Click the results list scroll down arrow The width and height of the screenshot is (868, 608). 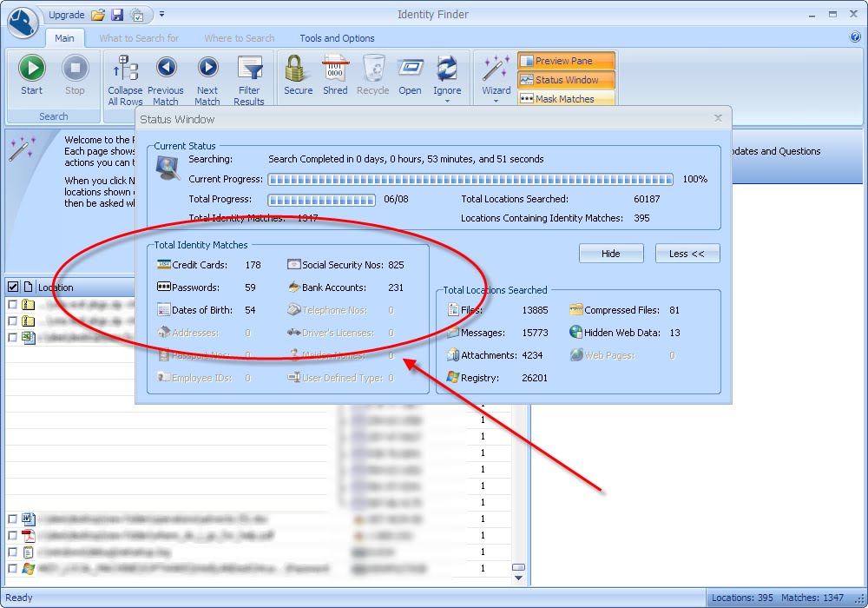[x=518, y=578]
